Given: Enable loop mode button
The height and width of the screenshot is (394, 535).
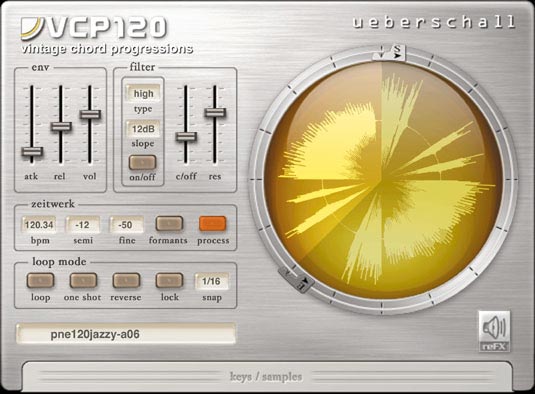Looking at the screenshot, I should (40, 280).
